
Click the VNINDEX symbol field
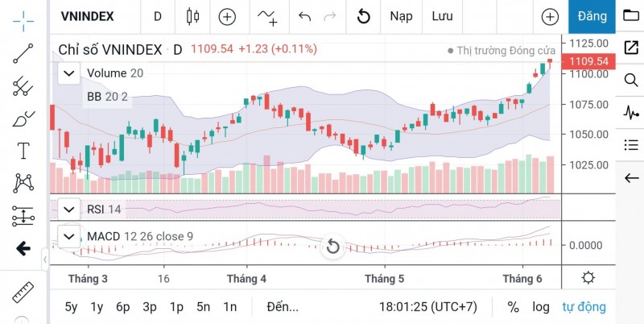tap(87, 16)
